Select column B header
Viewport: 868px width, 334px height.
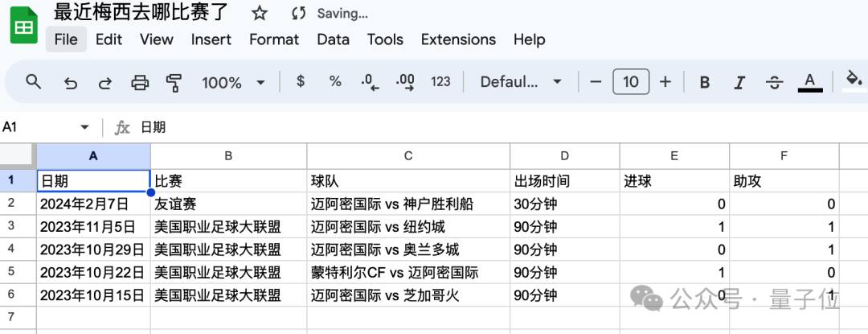coord(228,156)
